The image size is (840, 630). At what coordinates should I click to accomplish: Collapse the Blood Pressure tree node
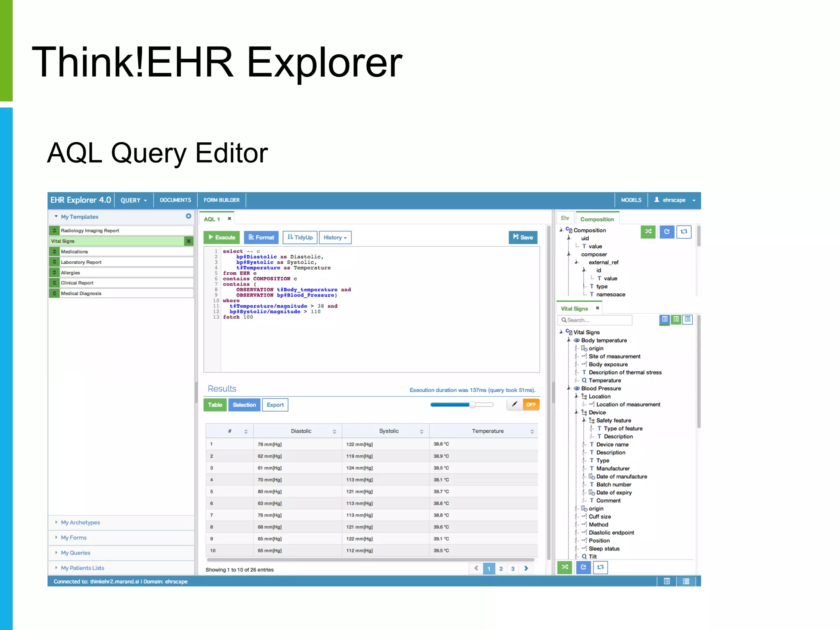pyautogui.click(x=569, y=388)
